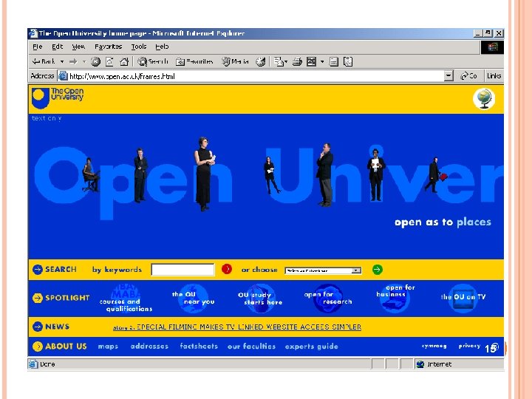Open the cymraeg link

pos(434,346)
